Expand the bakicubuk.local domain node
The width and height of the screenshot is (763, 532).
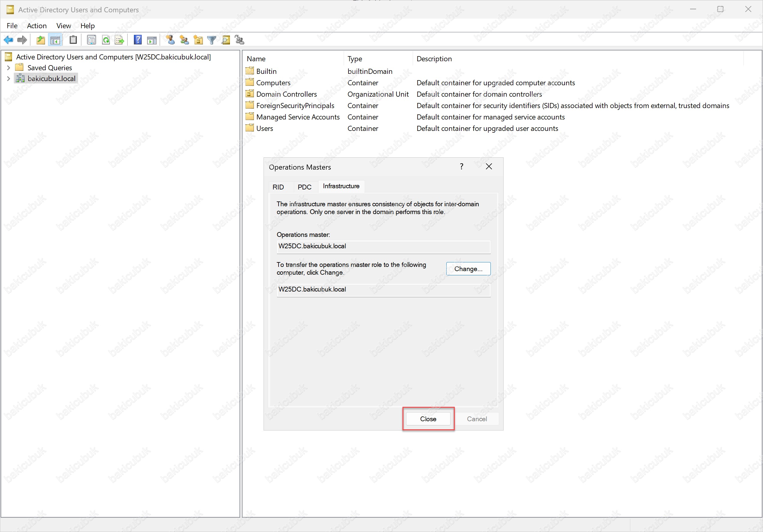[x=9, y=79]
